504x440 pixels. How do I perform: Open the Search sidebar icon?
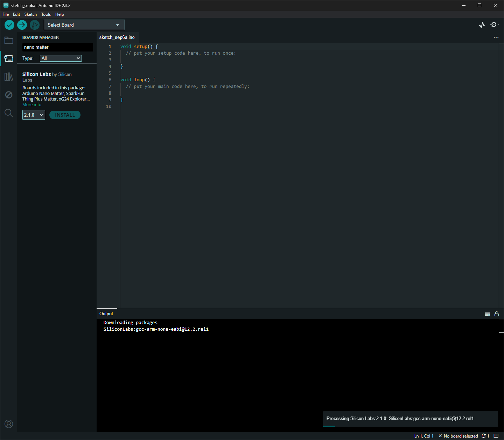(9, 113)
